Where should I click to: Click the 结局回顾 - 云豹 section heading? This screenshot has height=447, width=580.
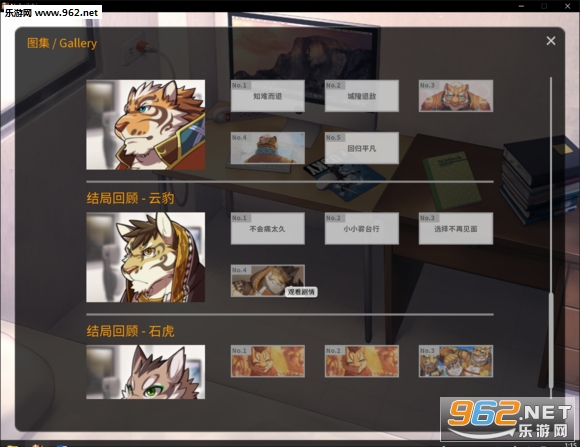click(x=130, y=198)
